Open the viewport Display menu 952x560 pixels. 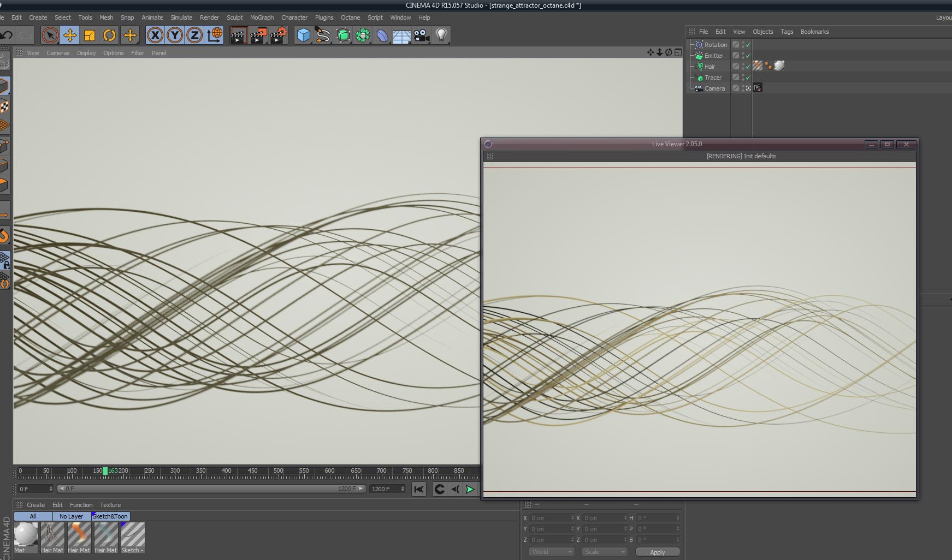(x=86, y=53)
